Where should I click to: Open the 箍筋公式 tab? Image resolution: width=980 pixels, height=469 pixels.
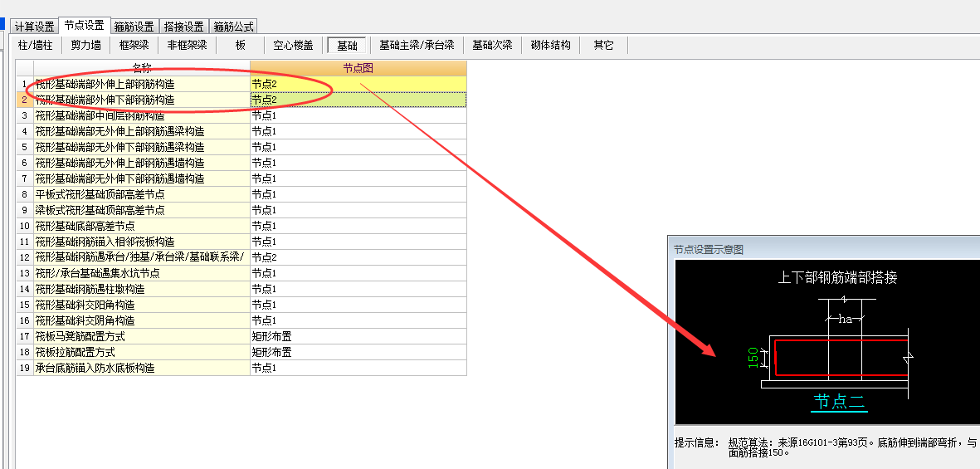[233, 27]
